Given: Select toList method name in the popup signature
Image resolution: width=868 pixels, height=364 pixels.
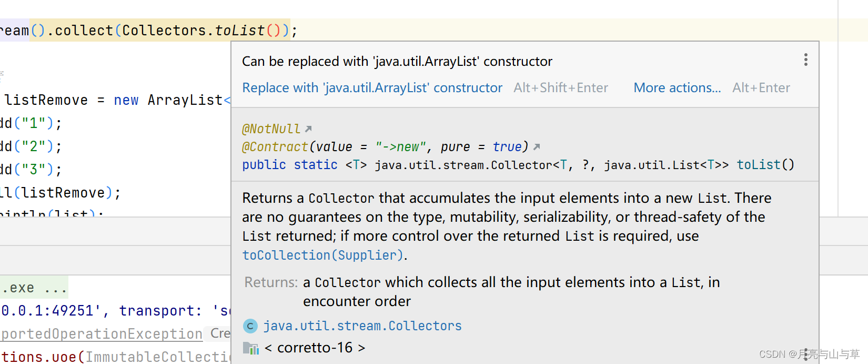Looking at the screenshot, I should (x=758, y=164).
